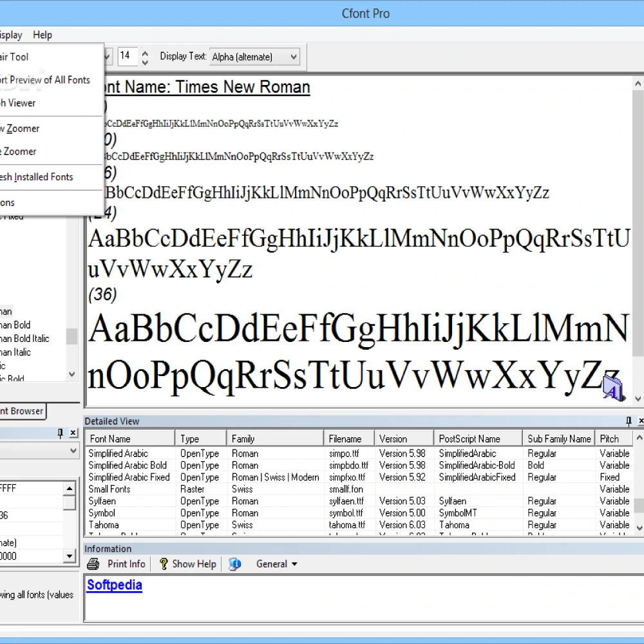Click the preview pane scroll down arrow

point(638,399)
